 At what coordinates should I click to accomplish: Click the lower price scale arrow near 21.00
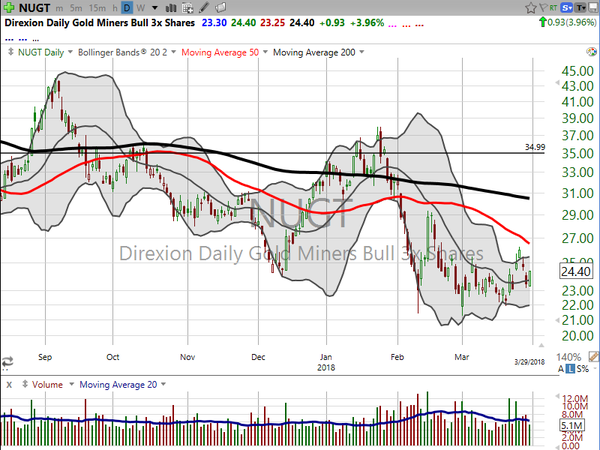[x=557, y=320]
